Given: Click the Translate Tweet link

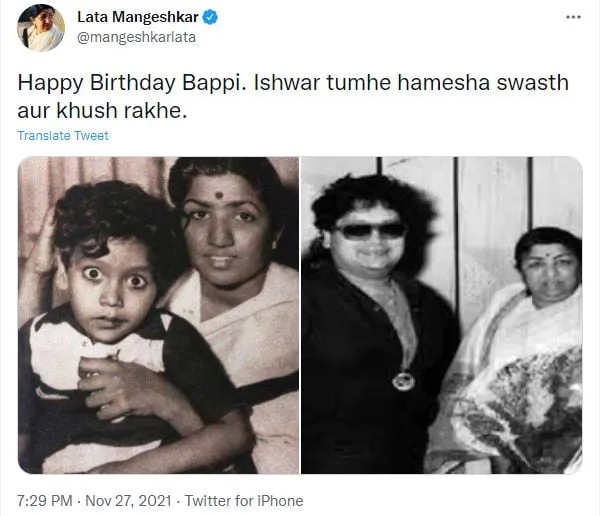Looking at the screenshot, I should pos(63,136).
